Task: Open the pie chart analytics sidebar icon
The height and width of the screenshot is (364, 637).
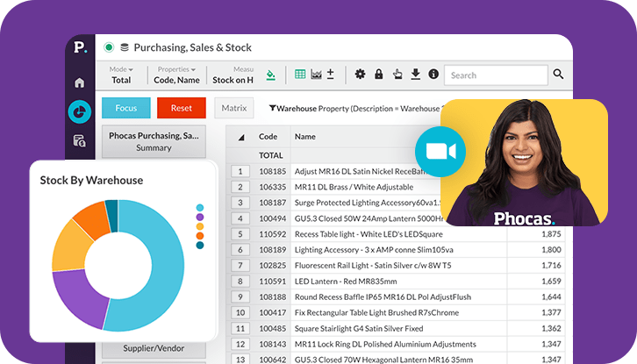Action: [x=80, y=111]
